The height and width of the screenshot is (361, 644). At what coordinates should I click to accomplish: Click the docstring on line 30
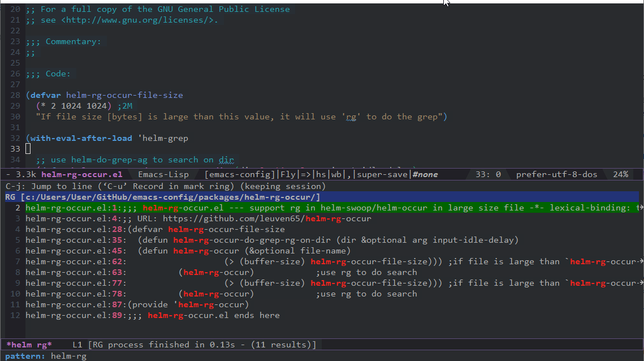click(x=239, y=117)
